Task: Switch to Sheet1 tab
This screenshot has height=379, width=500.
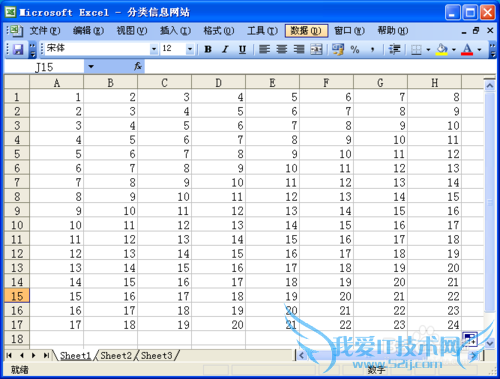Action: pos(75,356)
